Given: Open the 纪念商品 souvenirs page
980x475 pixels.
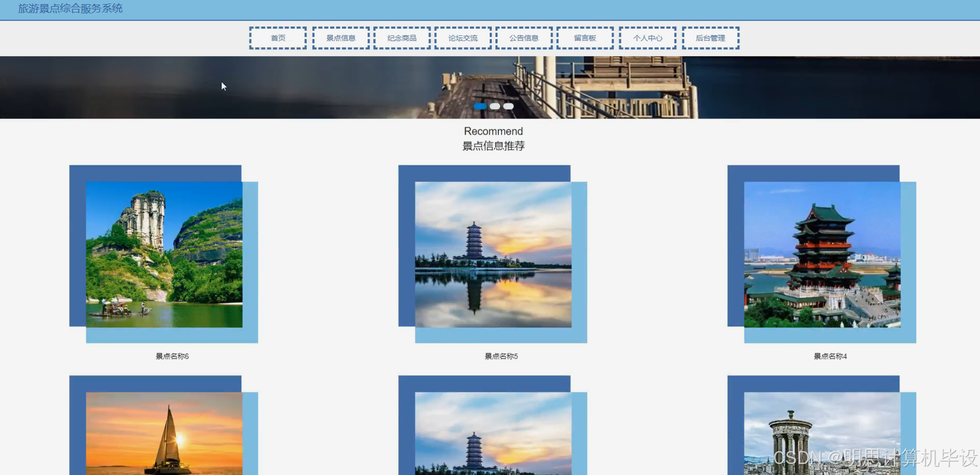Looking at the screenshot, I should [x=401, y=37].
